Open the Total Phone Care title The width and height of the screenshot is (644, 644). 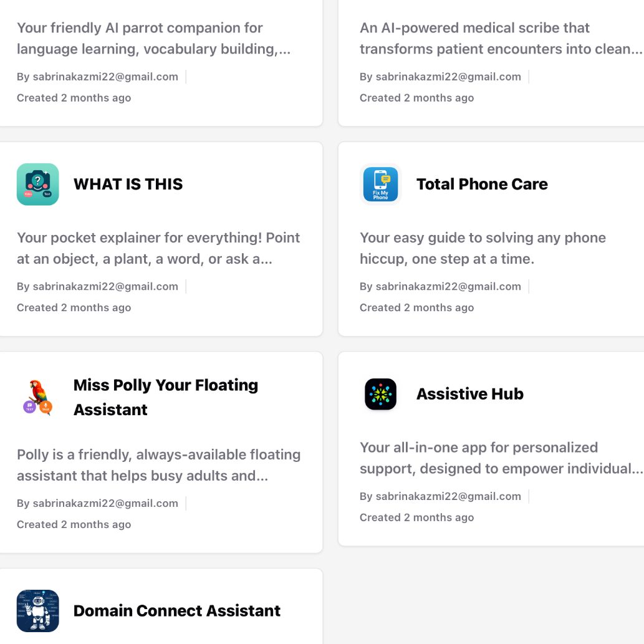point(482,185)
